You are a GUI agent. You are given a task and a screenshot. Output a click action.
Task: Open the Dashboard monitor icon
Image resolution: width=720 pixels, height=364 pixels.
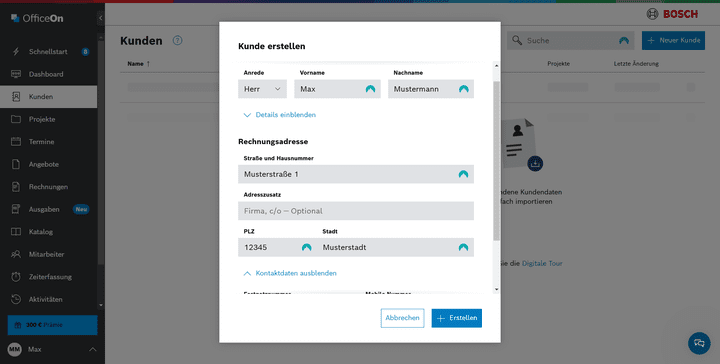point(16,74)
